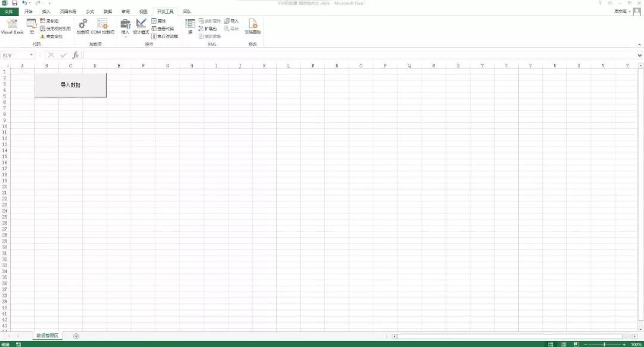Start Record Macro (录制宏)
The height and width of the screenshot is (347, 644).
pos(49,21)
